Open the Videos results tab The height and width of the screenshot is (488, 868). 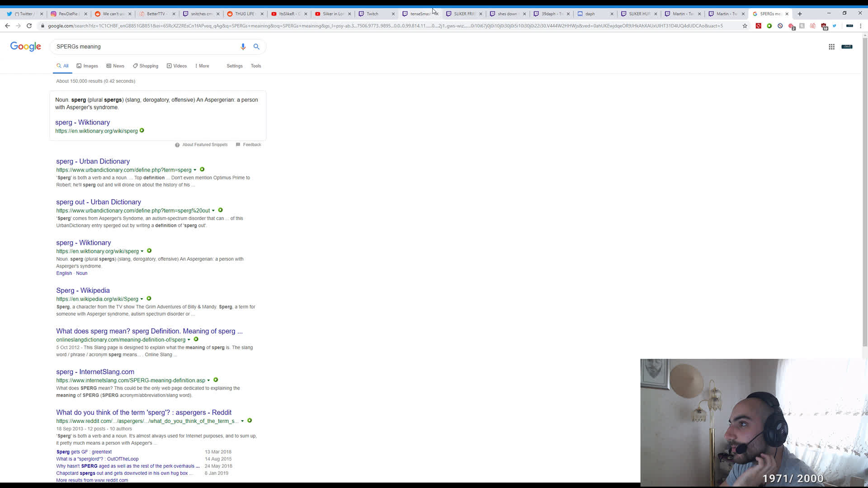click(177, 66)
